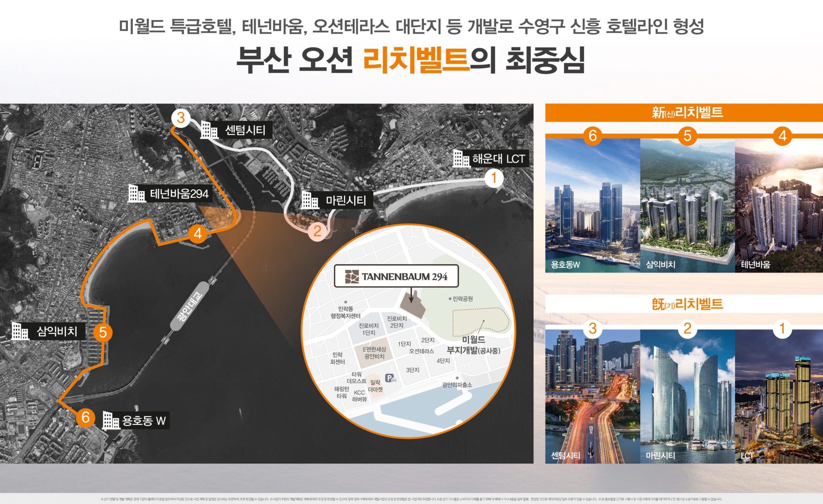
Task: Click the 해운대 LCT label on the map
Action: (499, 159)
